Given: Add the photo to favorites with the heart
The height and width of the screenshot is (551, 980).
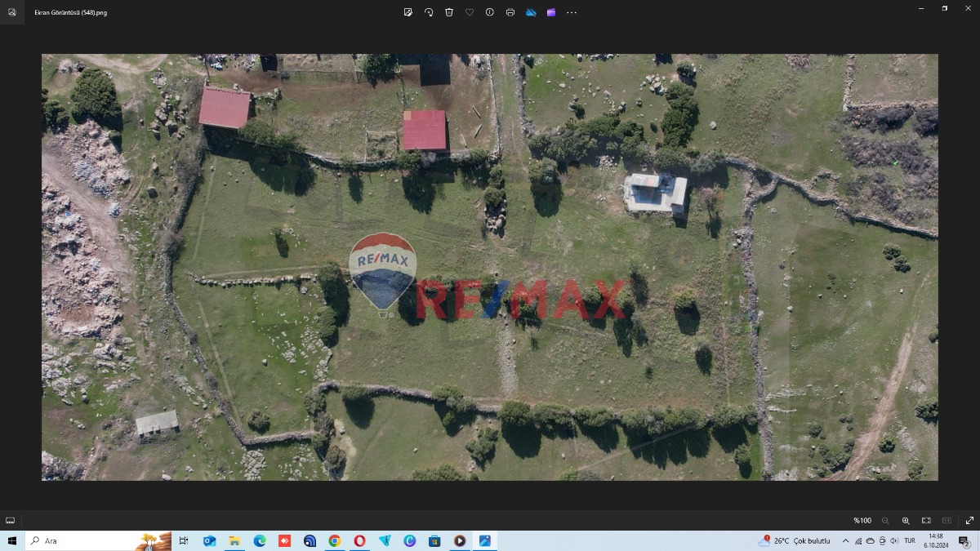Looking at the screenshot, I should coord(470,12).
